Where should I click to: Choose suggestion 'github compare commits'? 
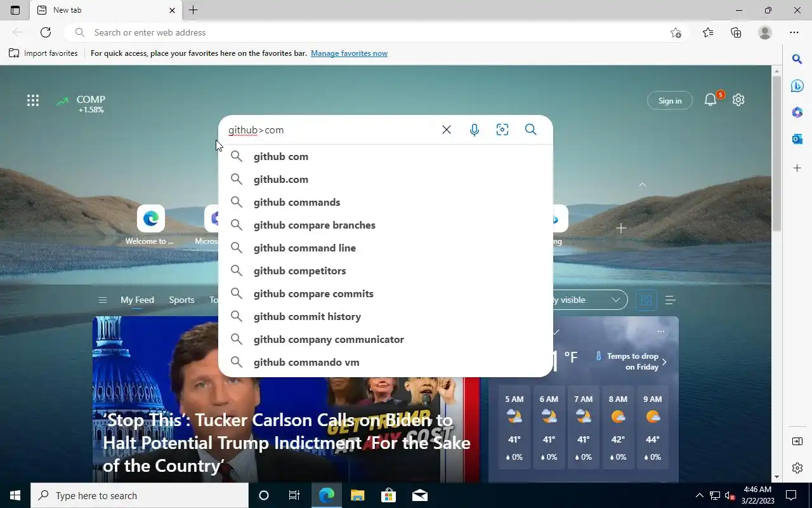[386, 293]
